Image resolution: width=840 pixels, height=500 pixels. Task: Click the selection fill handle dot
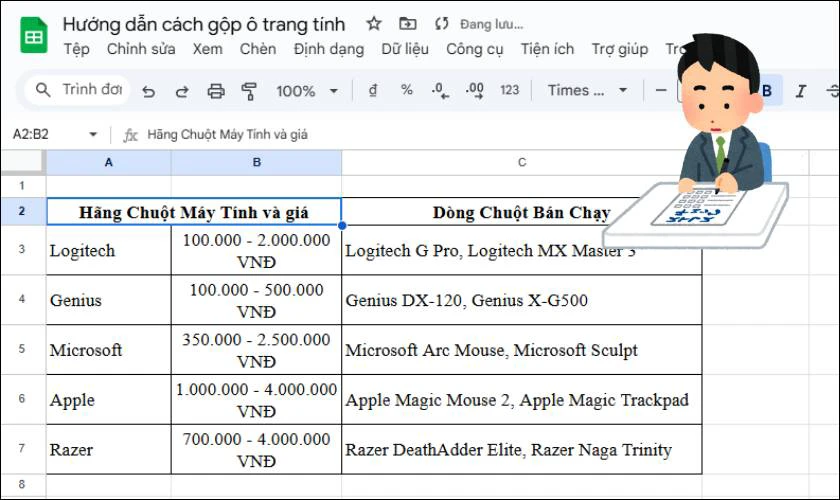[x=342, y=226]
